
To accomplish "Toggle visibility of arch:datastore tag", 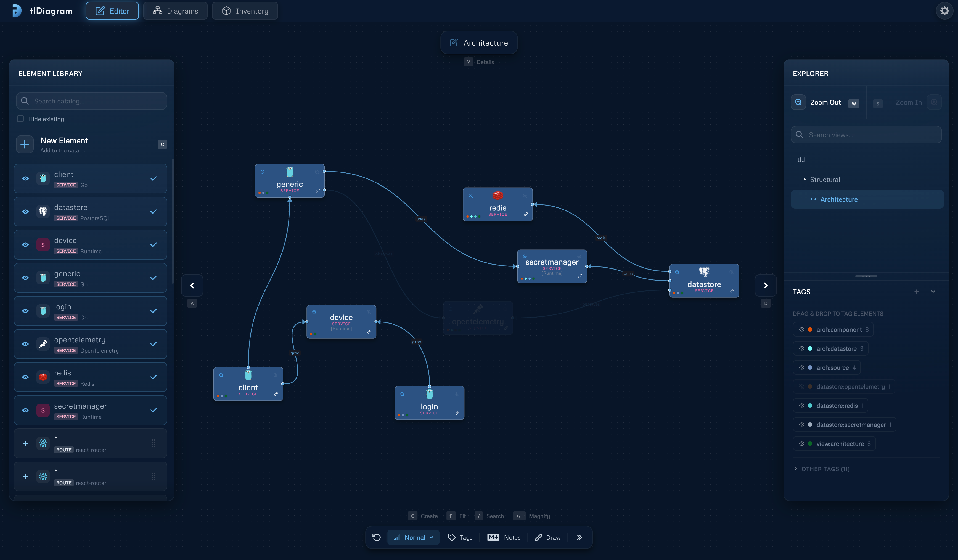I will coord(802,348).
